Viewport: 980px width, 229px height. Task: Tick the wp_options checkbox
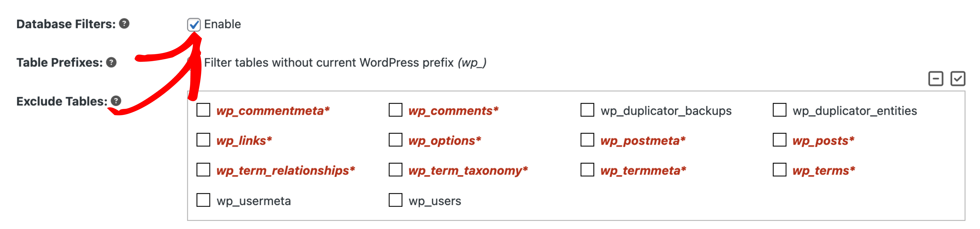[x=395, y=140]
